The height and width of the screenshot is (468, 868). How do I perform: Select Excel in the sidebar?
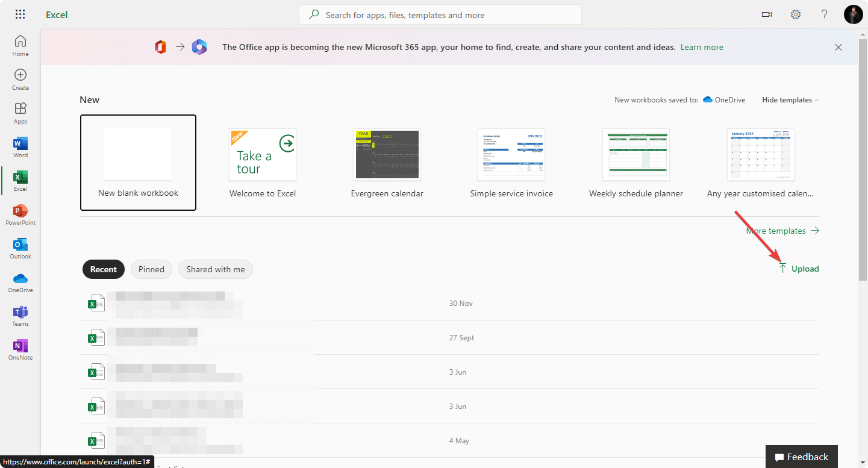pos(20,180)
